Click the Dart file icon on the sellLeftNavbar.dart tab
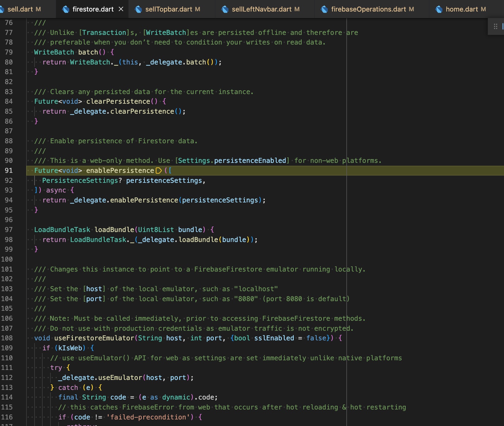Viewport: 504px width, 426px height. (225, 9)
